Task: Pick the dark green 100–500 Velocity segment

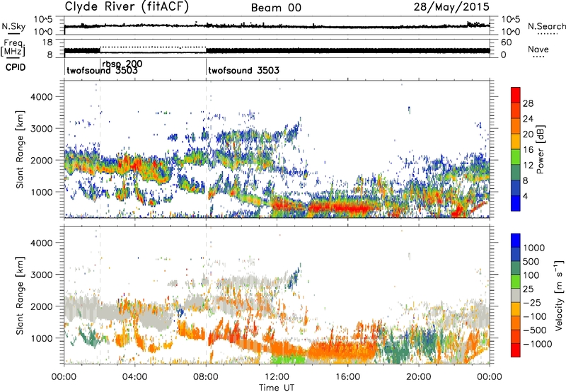Action: (516, 268)
